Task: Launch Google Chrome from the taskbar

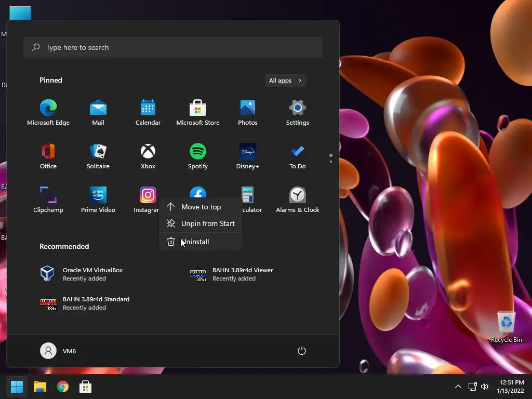Action: (x=63, y=387)
